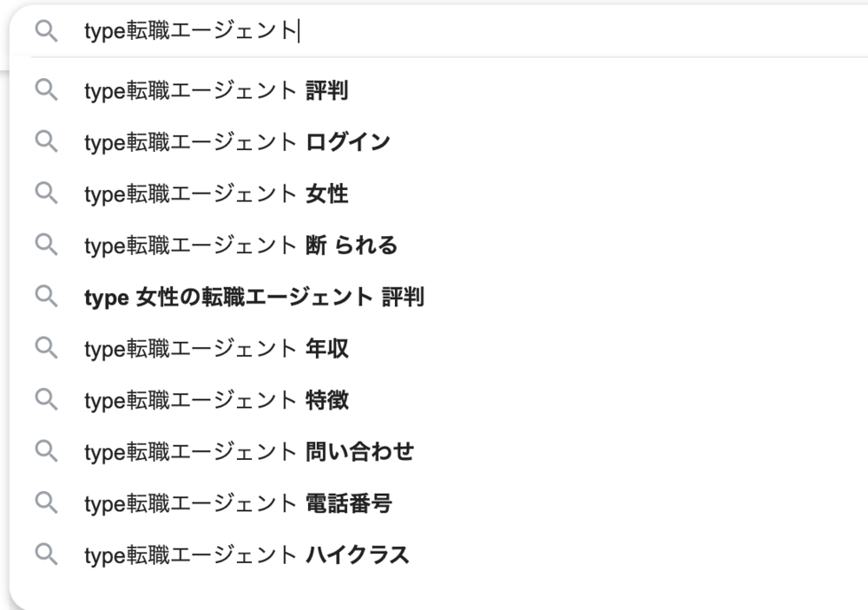Select suggestion type転職エージェント ログイン

tap(237, 142)
